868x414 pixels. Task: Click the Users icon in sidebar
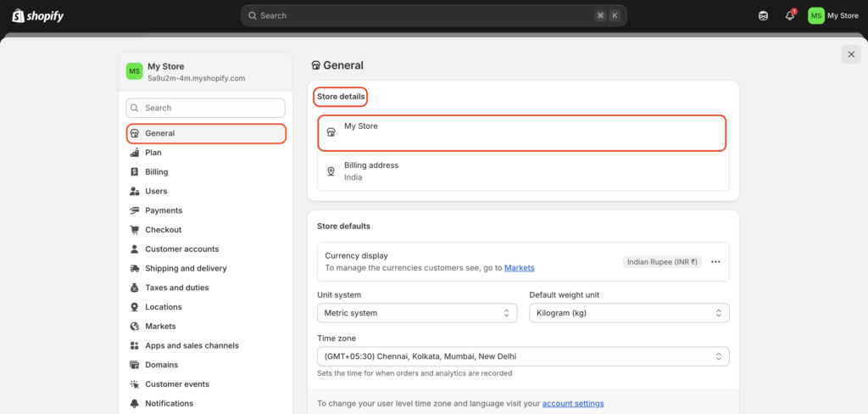(x=134, y=191)
